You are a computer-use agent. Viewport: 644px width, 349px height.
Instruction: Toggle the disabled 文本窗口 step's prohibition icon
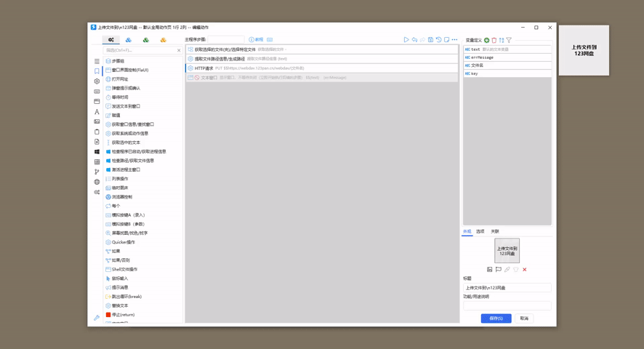(x=197, y=78)
